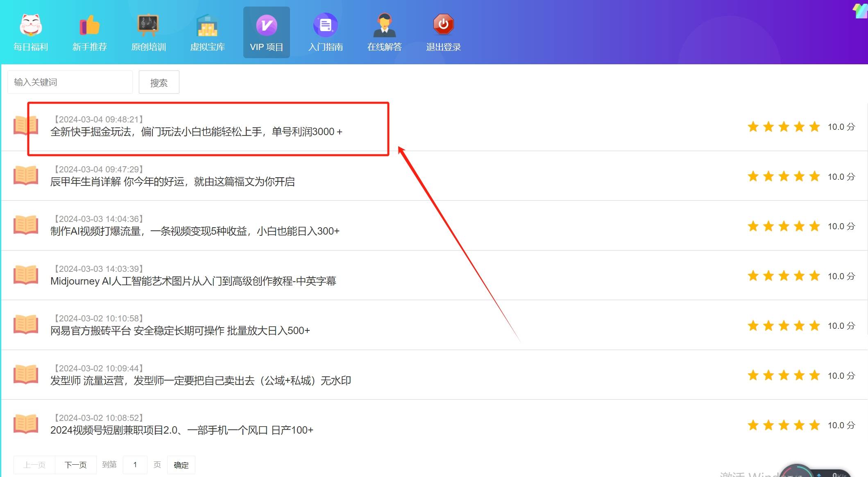868x477 pixels.
Task: Open the 新手推荐 thumbs-up icon
Action: pos(90,25)
